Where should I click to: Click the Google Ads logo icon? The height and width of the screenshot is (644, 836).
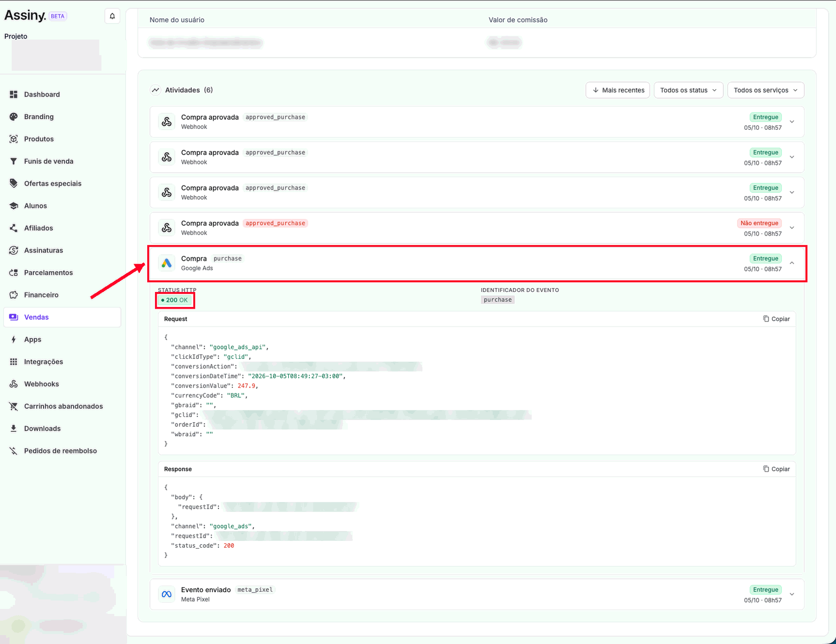(167, 263)
